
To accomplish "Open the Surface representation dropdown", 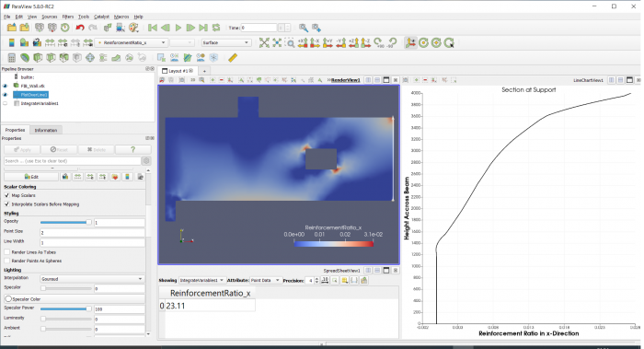I will [x=226, y=42].
